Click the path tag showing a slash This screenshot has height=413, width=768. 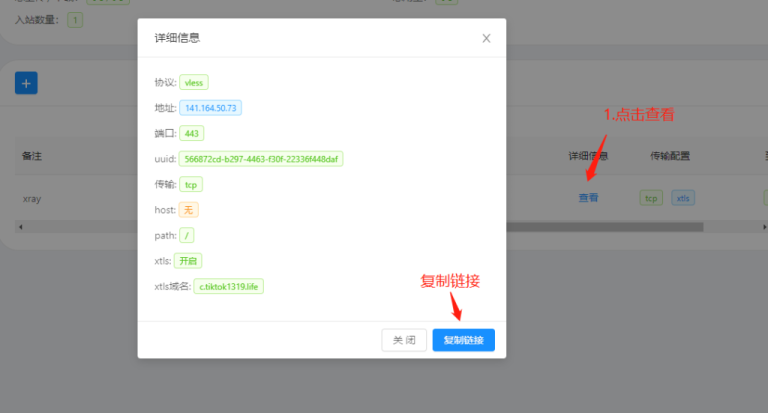(x=187, y=236)
